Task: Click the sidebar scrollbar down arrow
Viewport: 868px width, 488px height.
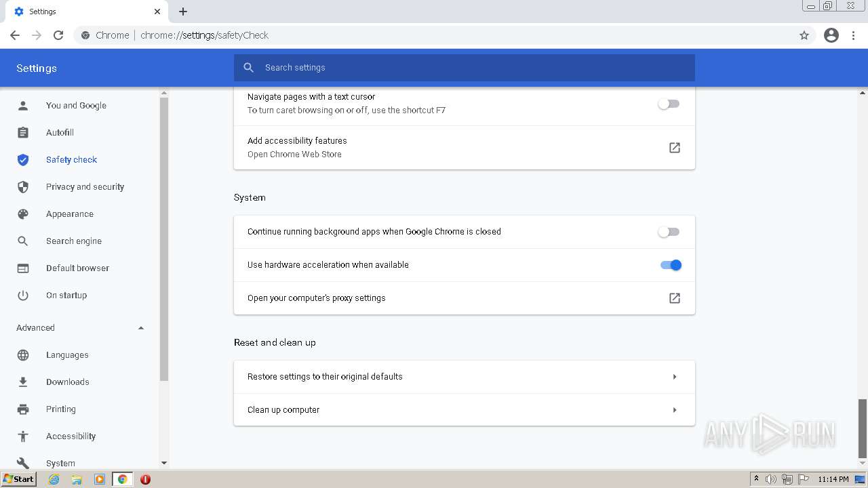Action: click(163, 463)
